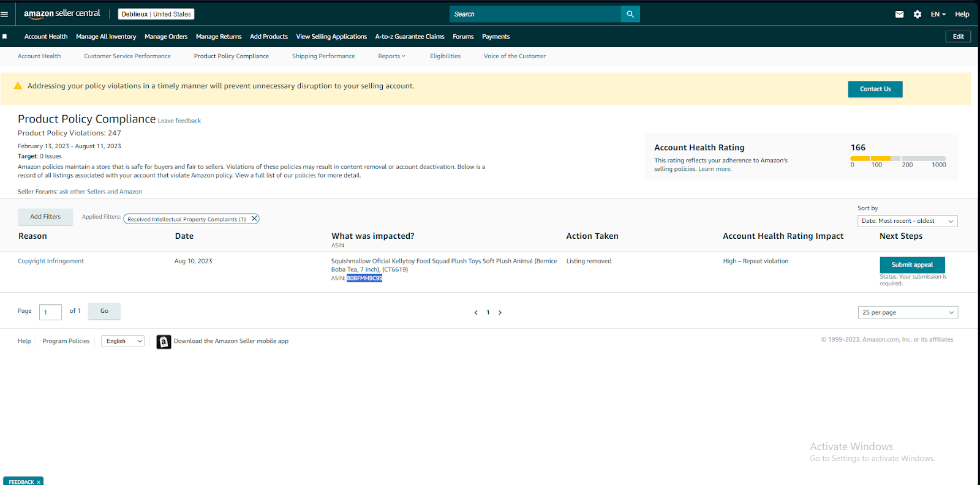Open the EN language selector
The width and height of the screenshot is (980, 485).
tap(938, 14)
